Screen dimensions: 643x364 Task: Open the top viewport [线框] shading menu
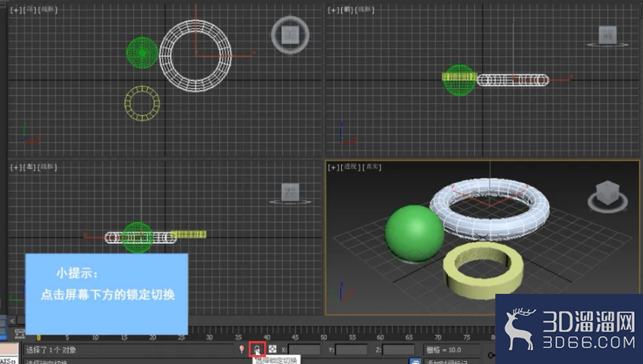(47, 10)
